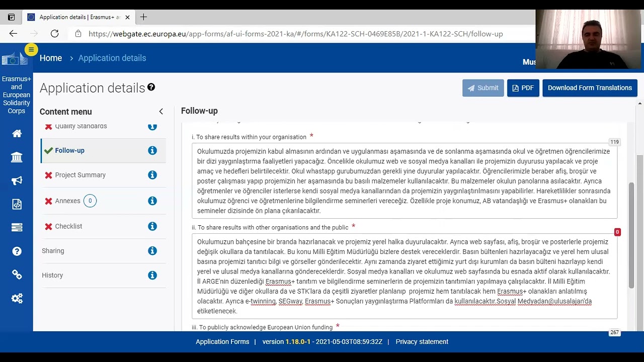Open Annexes menu item
644x362 pixels.
point(67,201)
